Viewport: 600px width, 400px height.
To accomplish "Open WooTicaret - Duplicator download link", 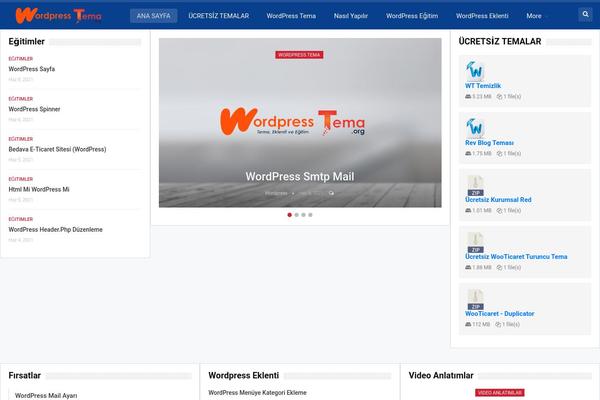I will click(x=500, y=314).
